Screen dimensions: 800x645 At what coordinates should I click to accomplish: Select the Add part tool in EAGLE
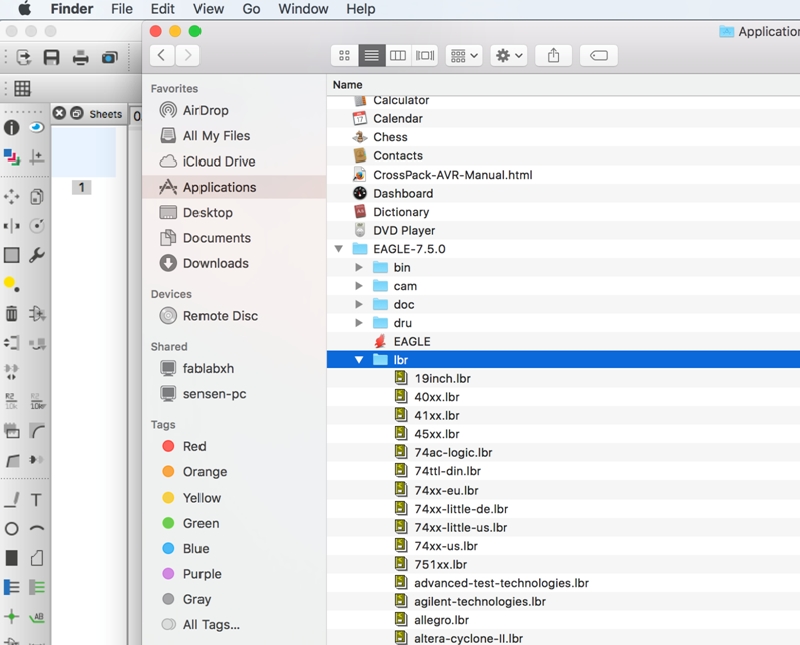coord(37,313)
